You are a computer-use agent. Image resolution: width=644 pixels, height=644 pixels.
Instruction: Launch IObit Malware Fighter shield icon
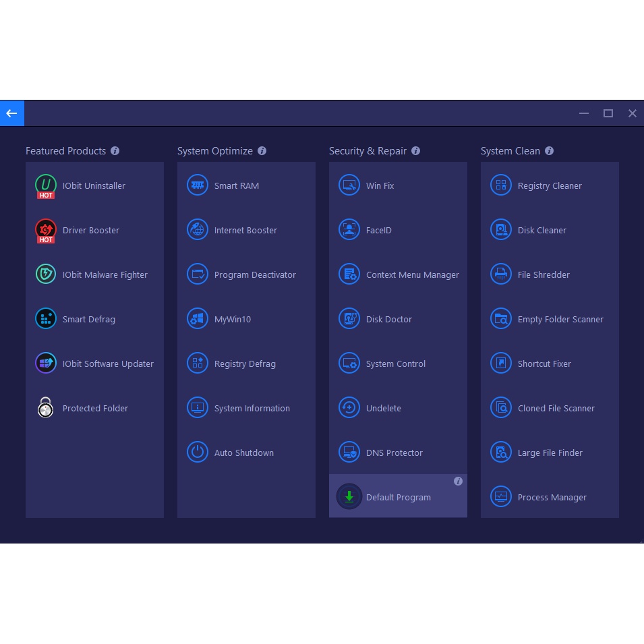point(46,274)
